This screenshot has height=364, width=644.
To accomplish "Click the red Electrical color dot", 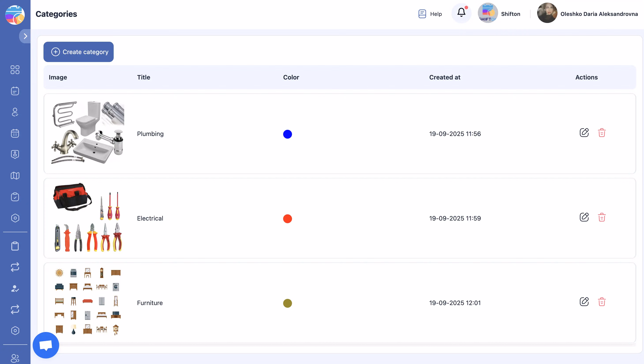I will pos(288,219).
